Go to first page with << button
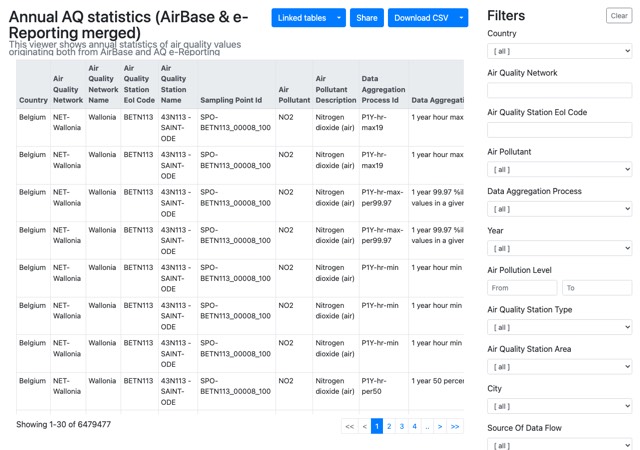 point(350,426)
